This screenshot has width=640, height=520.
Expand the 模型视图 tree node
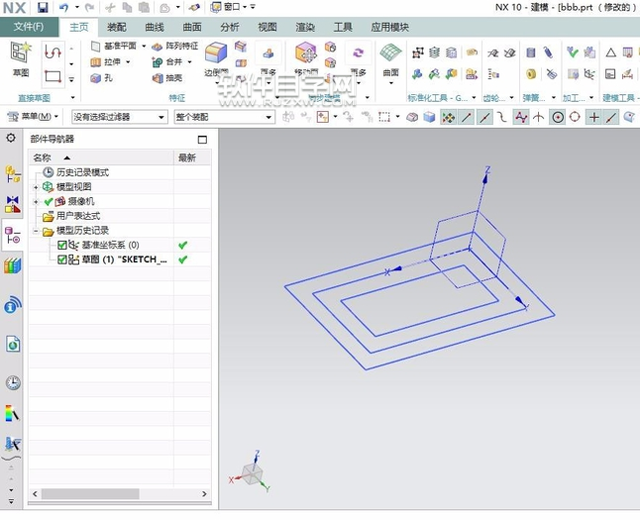36,187
